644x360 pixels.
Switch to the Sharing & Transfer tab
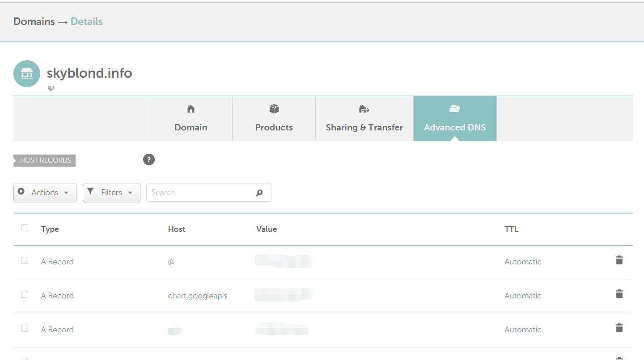tap(364, 118)
